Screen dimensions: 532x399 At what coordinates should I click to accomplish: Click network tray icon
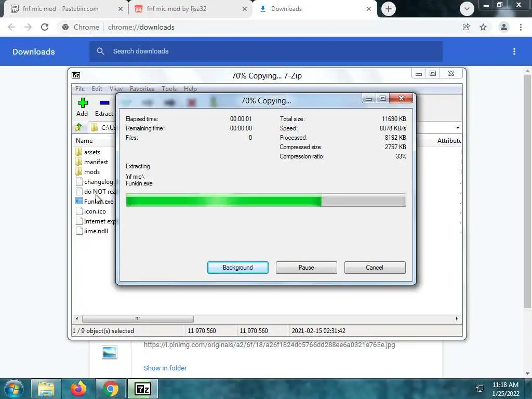pos(480,389)
